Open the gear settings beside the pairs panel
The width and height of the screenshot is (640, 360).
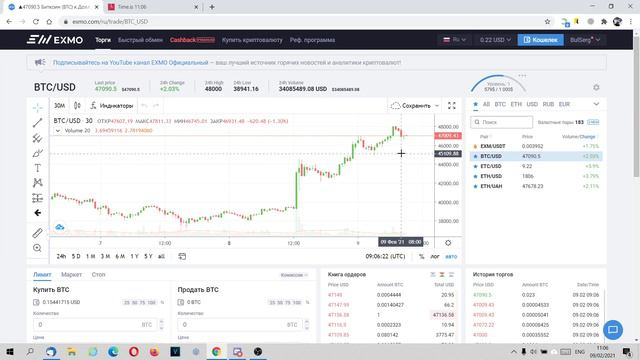[x=596, y=87]
